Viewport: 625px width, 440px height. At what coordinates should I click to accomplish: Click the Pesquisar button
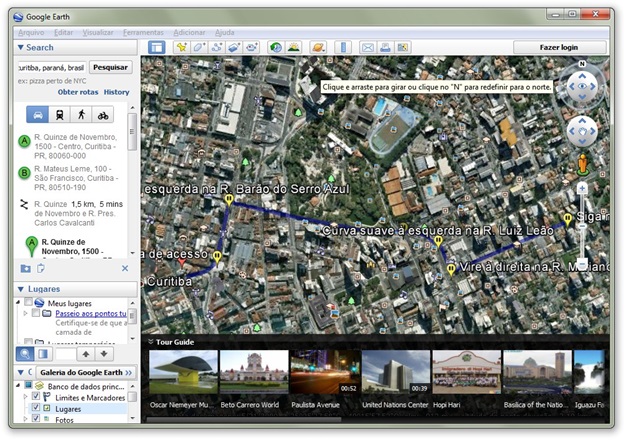pos(110,67)
